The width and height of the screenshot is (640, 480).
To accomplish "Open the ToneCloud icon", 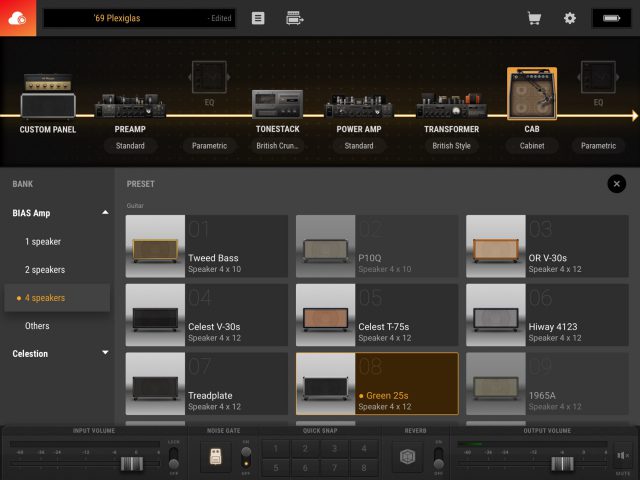I will click(x=18, y=18).
